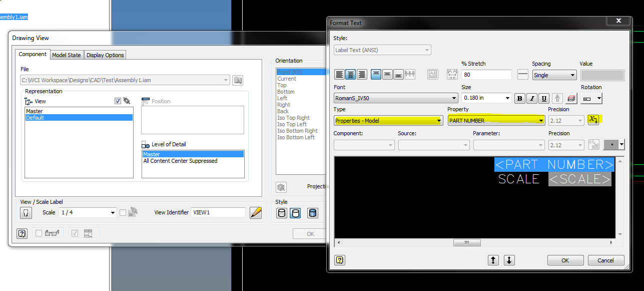Select Current orientation
The width and height of the screenshot is (644, 291).
(x=287, y=79)
